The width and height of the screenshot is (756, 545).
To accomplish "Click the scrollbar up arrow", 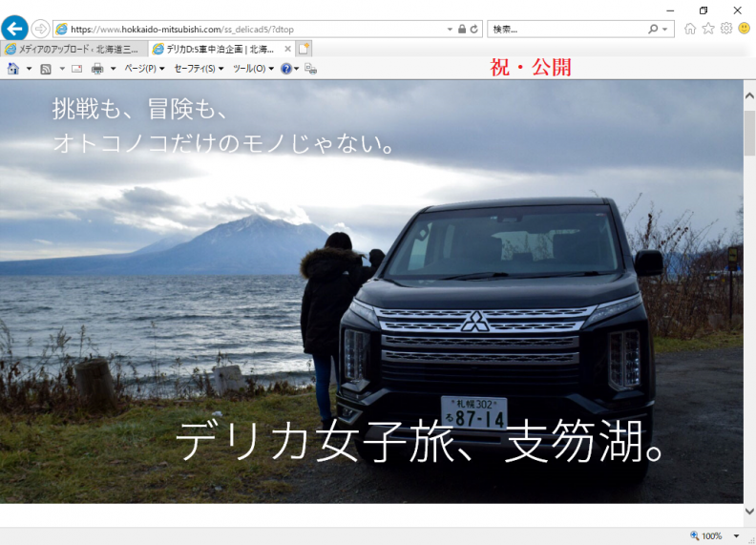I will (x=749, y=96).
